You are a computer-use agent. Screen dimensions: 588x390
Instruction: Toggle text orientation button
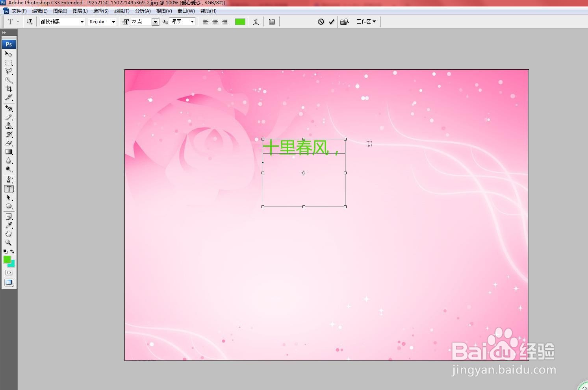tap(30, 22)
